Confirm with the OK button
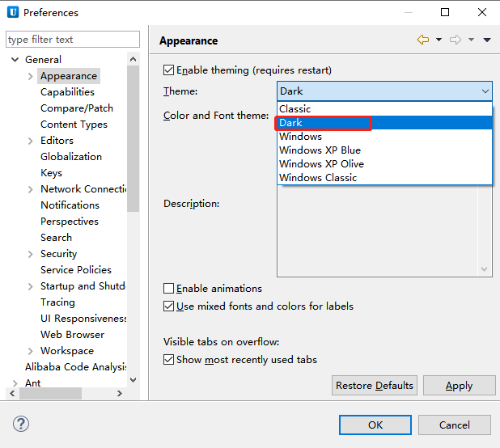This screenshot has height=448, width=500. tap(375, 425)
